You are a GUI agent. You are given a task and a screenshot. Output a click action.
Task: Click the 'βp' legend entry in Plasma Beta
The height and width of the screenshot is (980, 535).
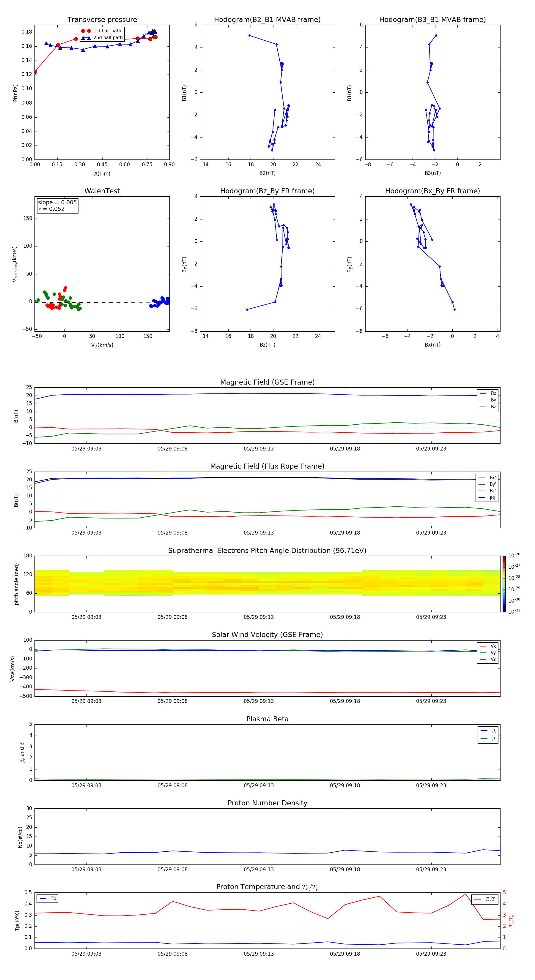(488, 731)
